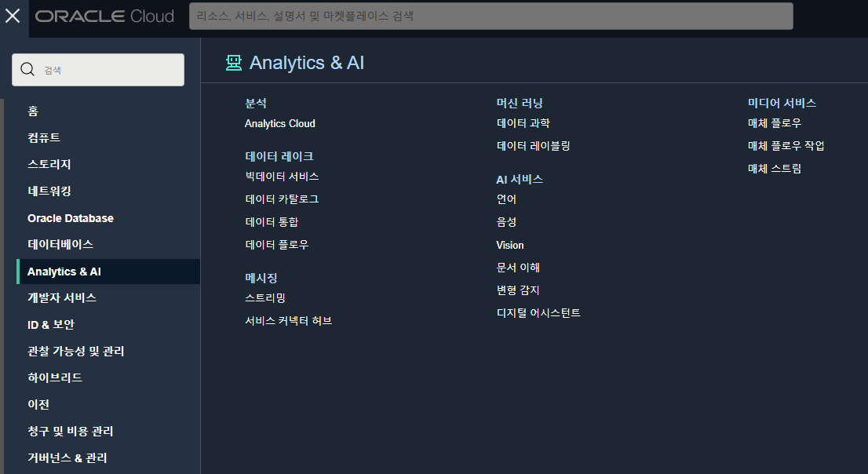Open 데이터 플로우 link
Image resolution: width=868 pixels, height=474 pixels.
277,245
